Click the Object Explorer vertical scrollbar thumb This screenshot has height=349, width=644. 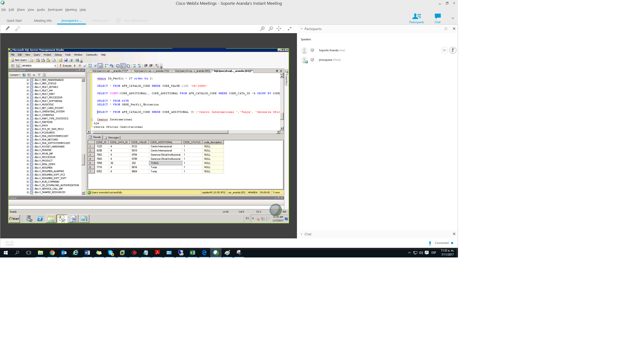[83, 160]
